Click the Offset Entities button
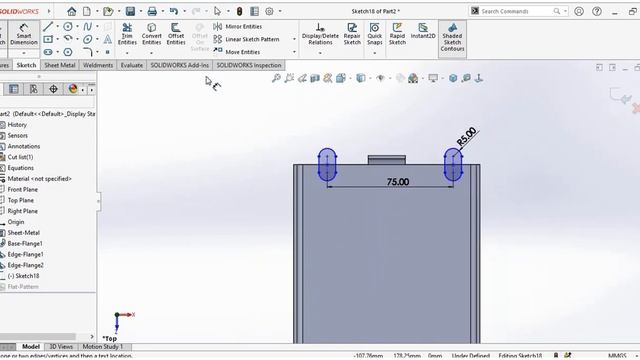Viewport: 640px width, 360px height. [176, 34]
